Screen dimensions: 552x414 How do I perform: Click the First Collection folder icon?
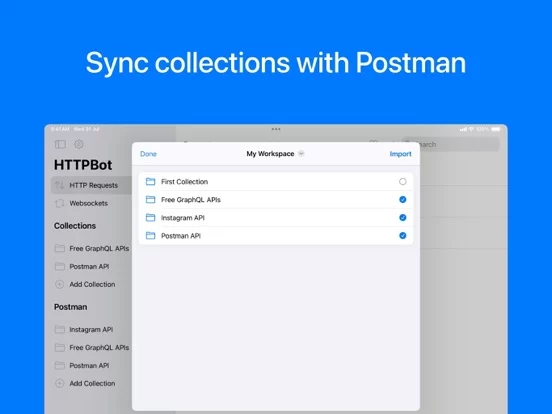(150, 182)
